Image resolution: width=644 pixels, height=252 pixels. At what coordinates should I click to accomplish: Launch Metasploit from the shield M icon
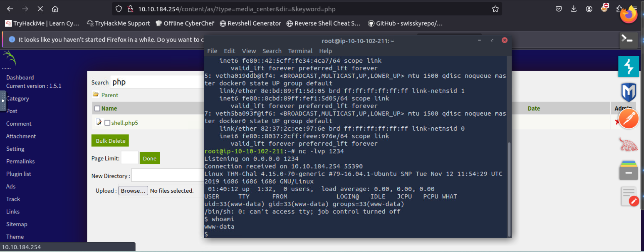pyautogui.click(x=628, y=92)
